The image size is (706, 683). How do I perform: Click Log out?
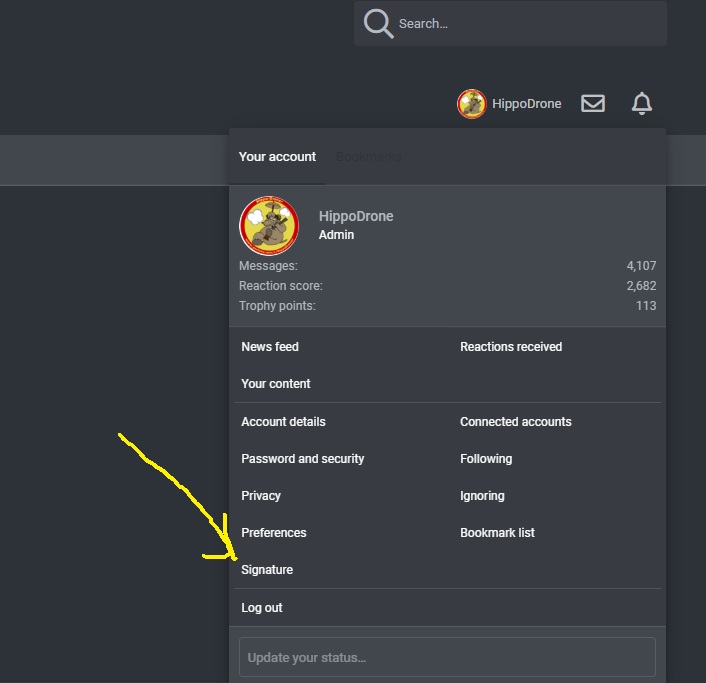tap(262, 607)
